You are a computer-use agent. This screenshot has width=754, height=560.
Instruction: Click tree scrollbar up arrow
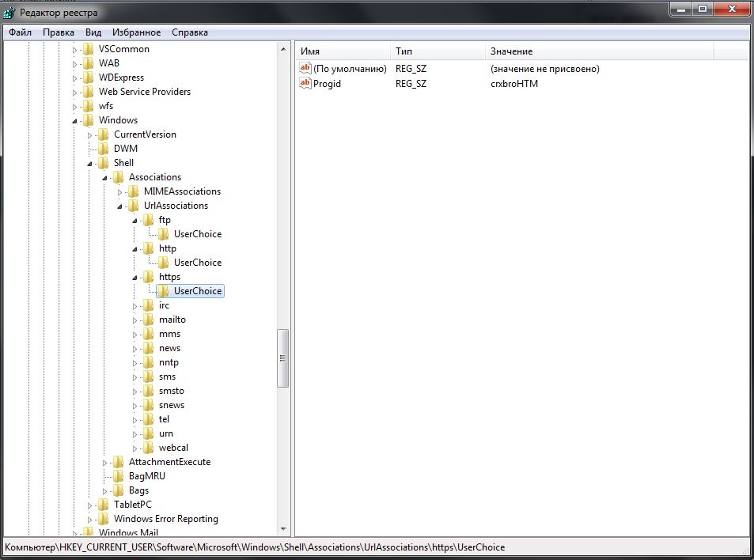(283, 49)
